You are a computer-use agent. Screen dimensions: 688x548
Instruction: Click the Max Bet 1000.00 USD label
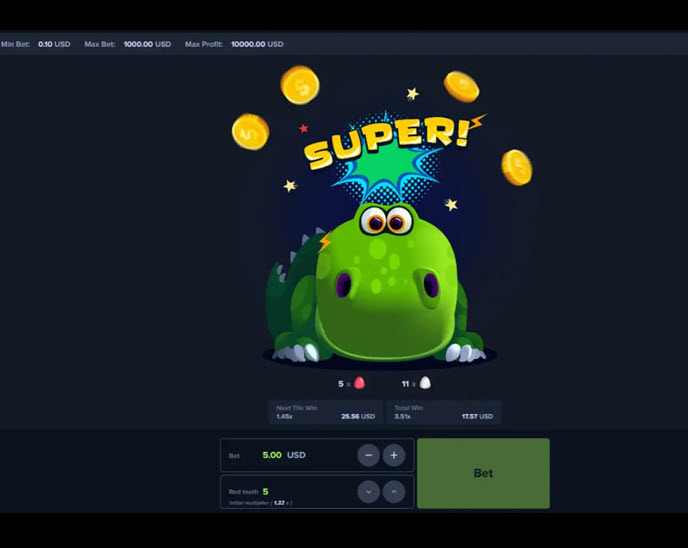[128, 44]
